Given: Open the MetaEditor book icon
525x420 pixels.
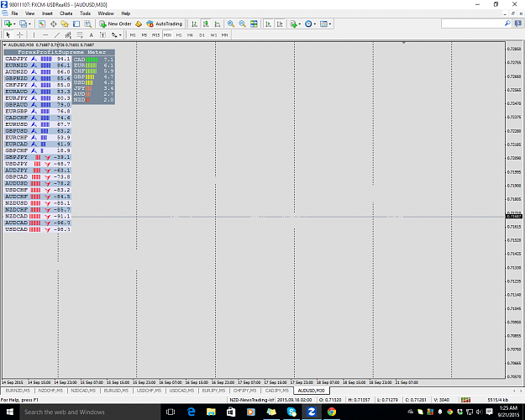Looking at the screenshot, I should point(139,24).
